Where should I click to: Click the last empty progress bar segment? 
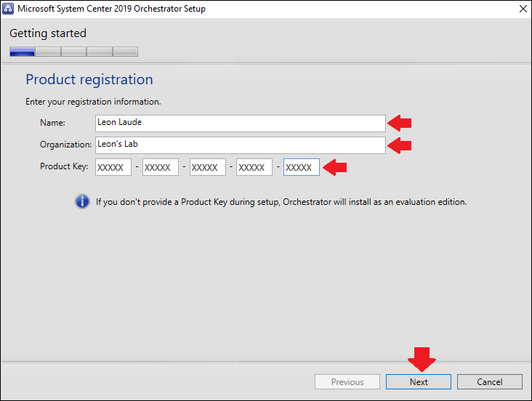[125, 52]
